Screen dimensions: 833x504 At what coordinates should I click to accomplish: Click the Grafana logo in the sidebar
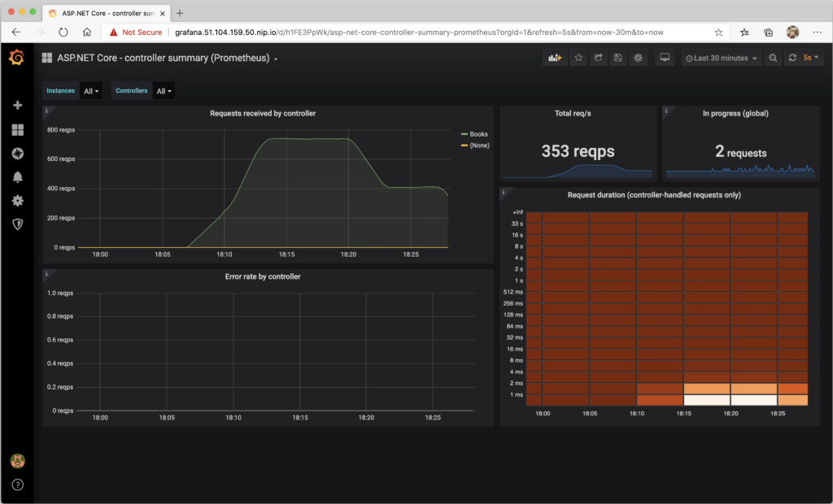click(16, 58)
